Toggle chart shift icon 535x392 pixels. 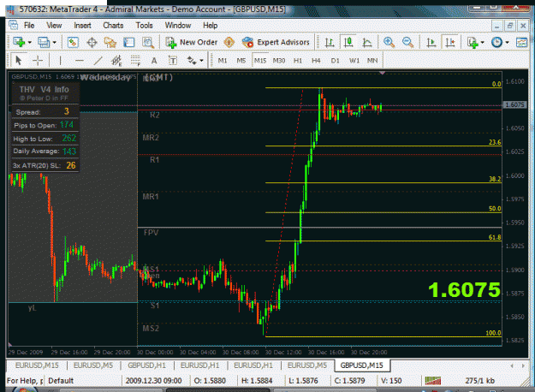click(x=450, y=42)
